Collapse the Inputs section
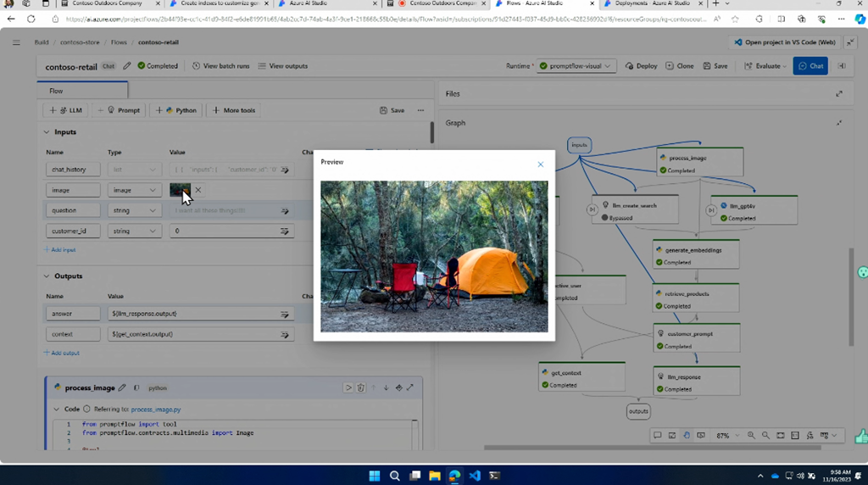Screen dimensions: 868x485 coord(47,132)
